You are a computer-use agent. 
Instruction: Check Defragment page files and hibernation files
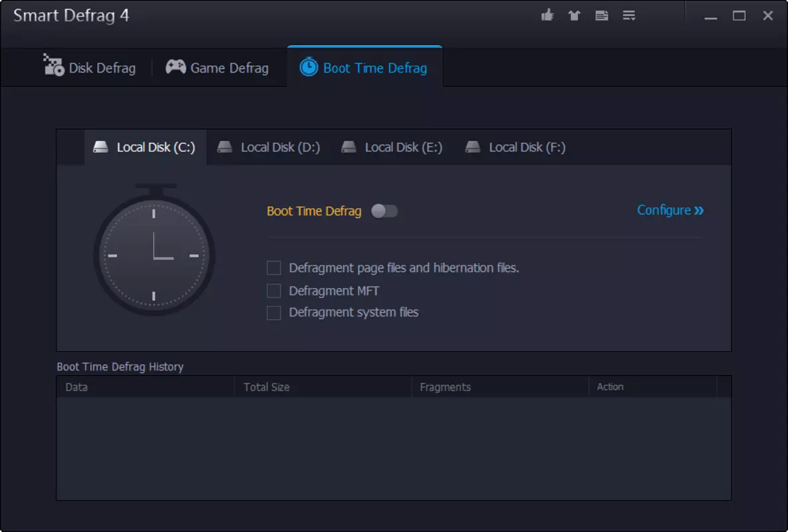(274, 268)
